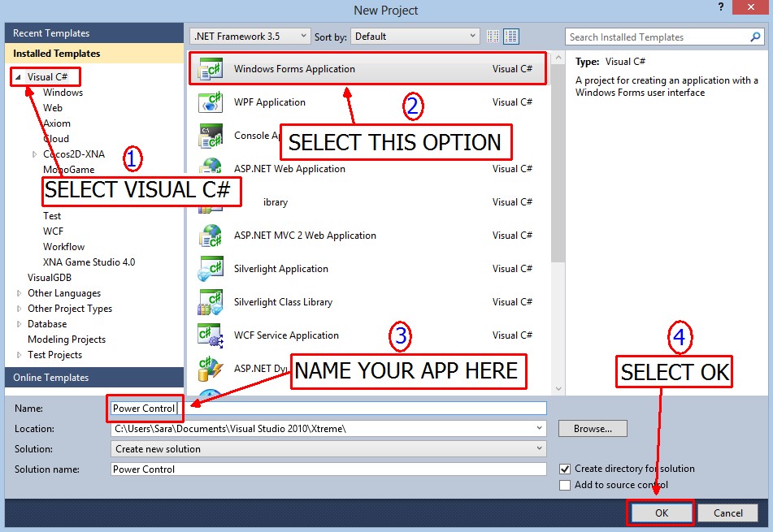Select the Visual C# category
The height and width of the screenshot is (532, 773).
point(47,77)
